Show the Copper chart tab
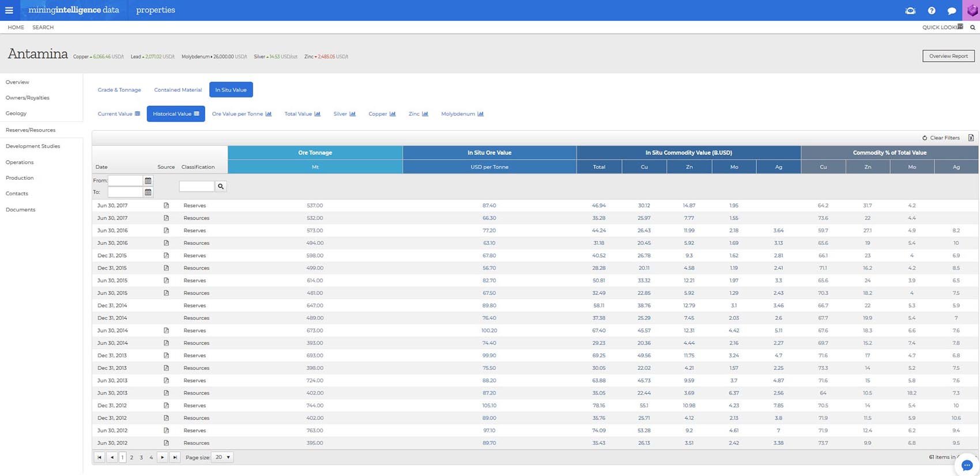This screenshot has width=980, height=476. click(x=382, y=114)
